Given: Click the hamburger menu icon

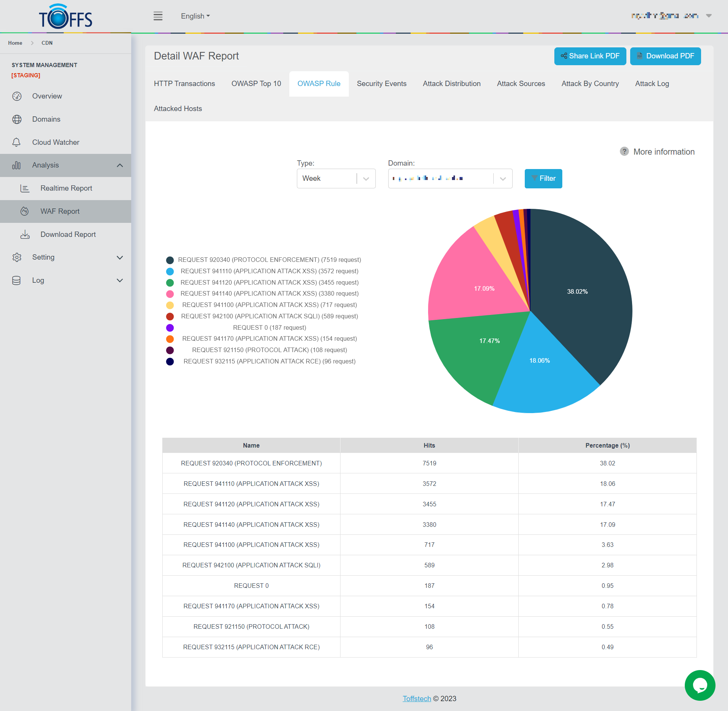Looking at the screenshot, I should point(158,16).
